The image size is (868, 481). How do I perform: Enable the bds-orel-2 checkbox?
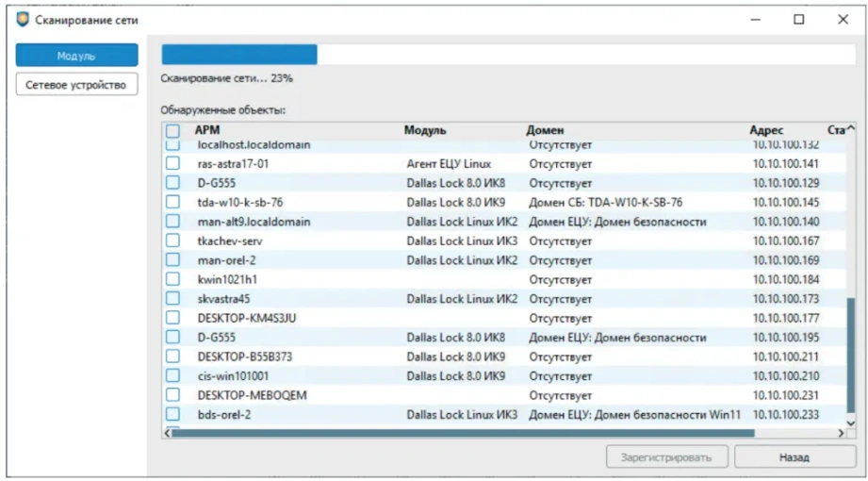click(172, 414)
